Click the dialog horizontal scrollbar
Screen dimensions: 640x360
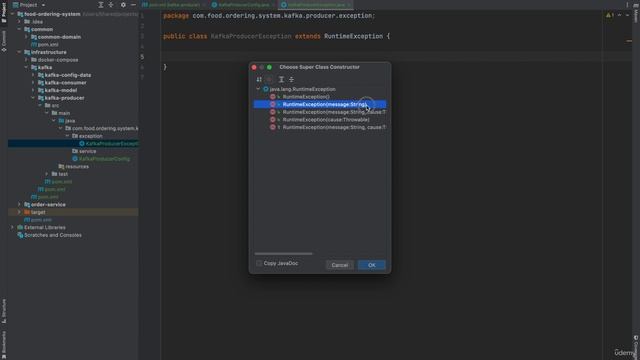pos(284,253)
